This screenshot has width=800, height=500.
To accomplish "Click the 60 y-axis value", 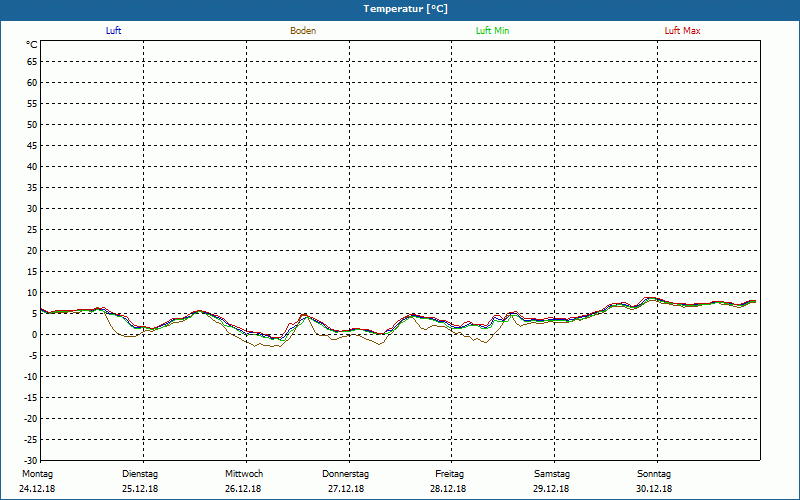I will click(32, 83).
